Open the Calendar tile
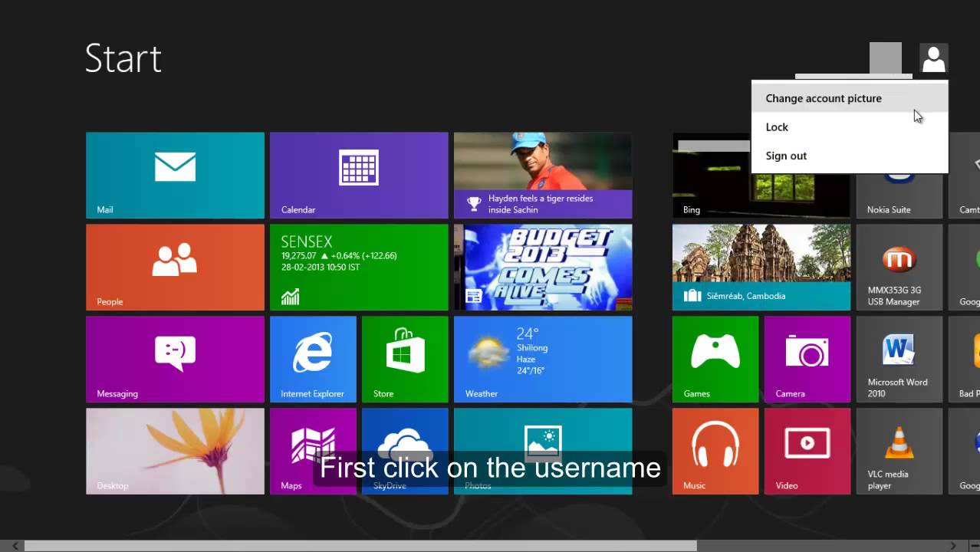Image resolution: width=980 pixels, height=552 pixels. coord(359,176)
